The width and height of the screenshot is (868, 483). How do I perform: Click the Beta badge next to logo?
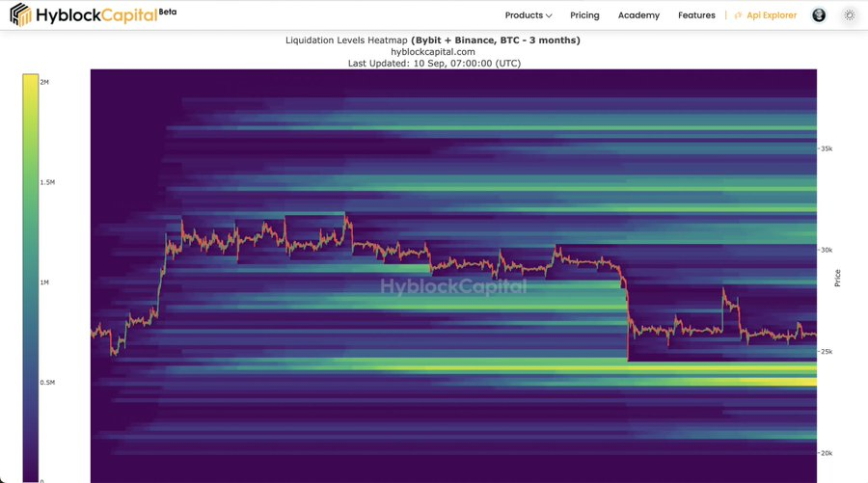(x=168, y=11)
